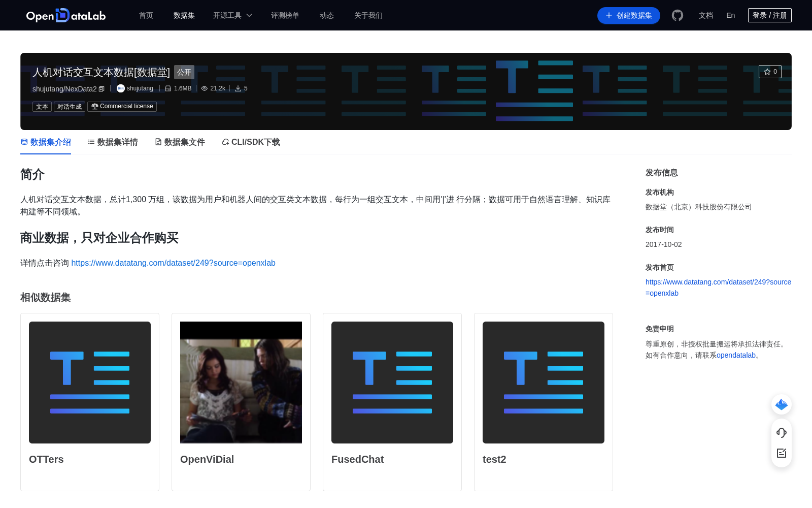Click the dataset size 1.6MB icon
Screen dimensions: 812x508
click(168, 88)
